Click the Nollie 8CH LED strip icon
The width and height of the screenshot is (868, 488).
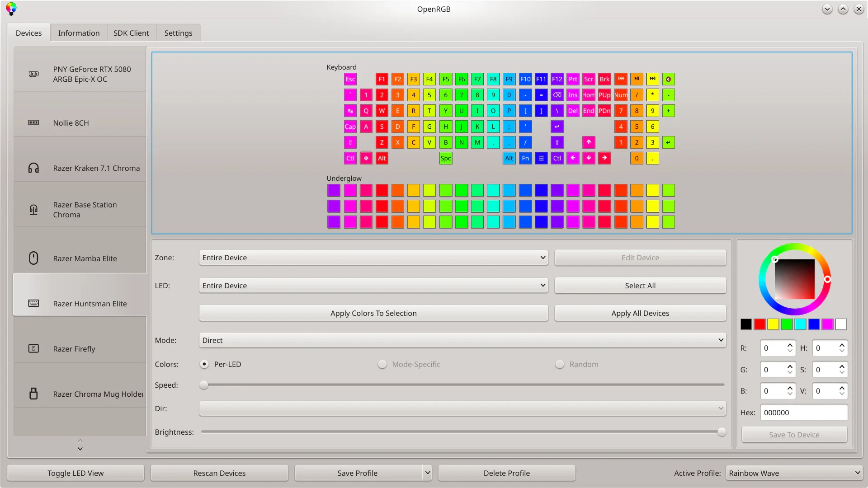[33, 122]
